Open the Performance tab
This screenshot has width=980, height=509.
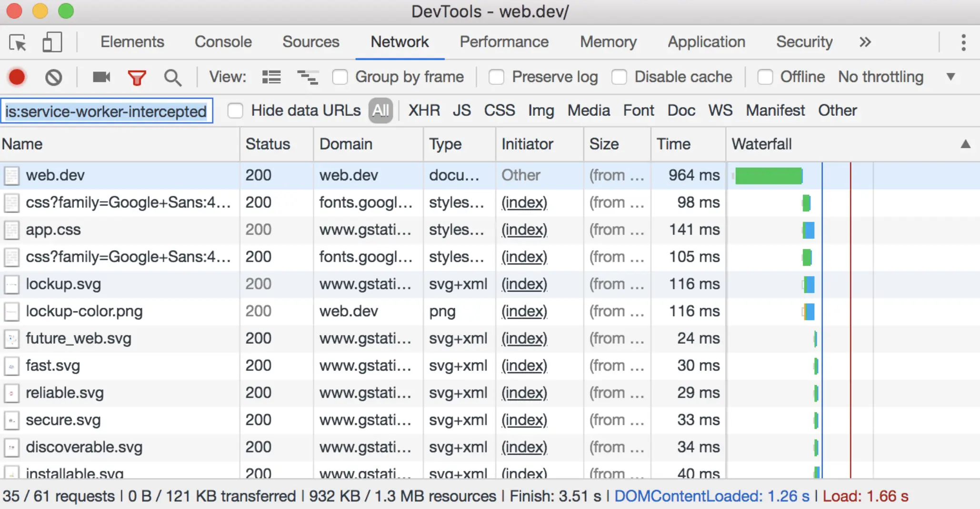[x=504, y=42]
